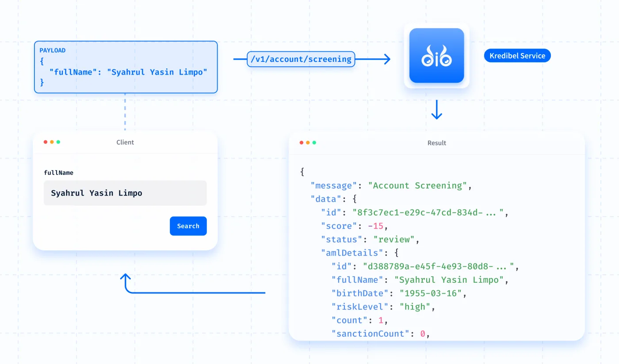Click the Result window title

click(437, 143)
